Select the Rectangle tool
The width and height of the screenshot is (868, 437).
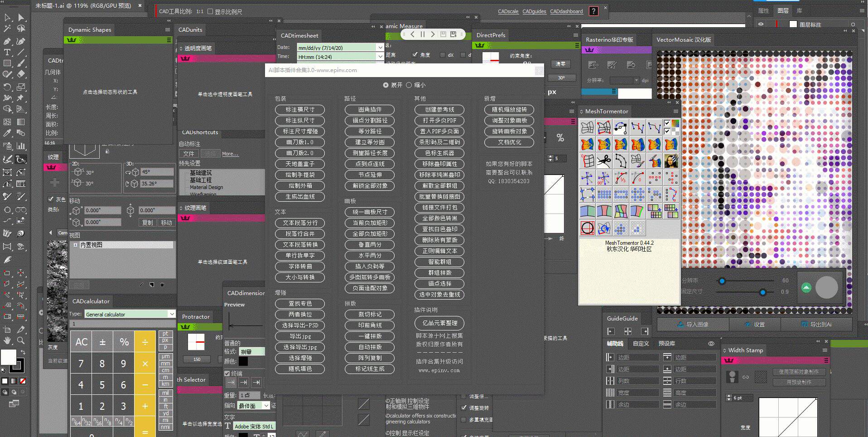click(8, 63)
